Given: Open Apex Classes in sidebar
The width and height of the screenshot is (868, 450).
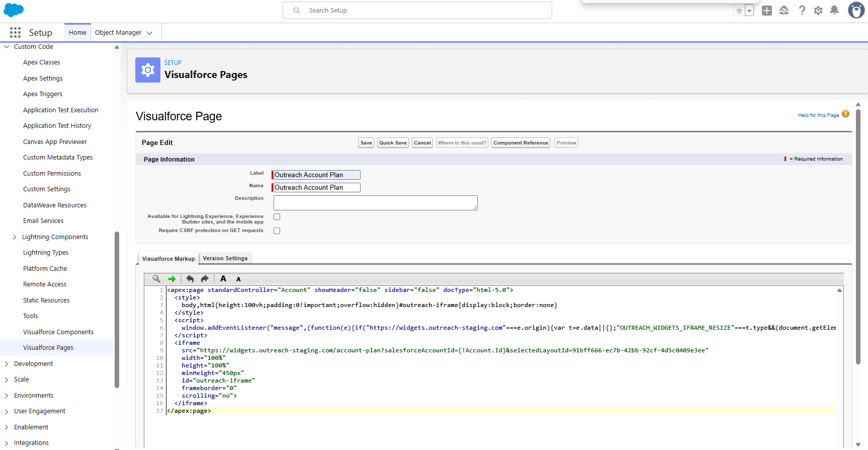Looking at the screenshot, I should pyautogui.click(x=42, y=62).
